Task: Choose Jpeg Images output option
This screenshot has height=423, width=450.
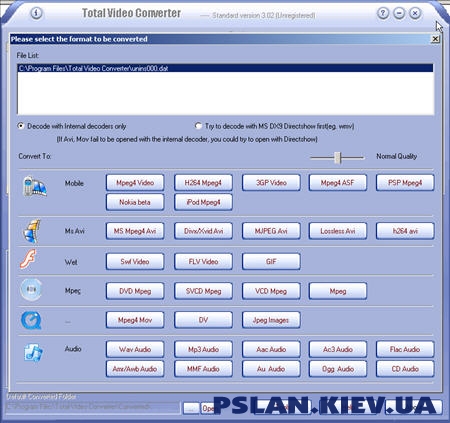Action: click(271, 320)
